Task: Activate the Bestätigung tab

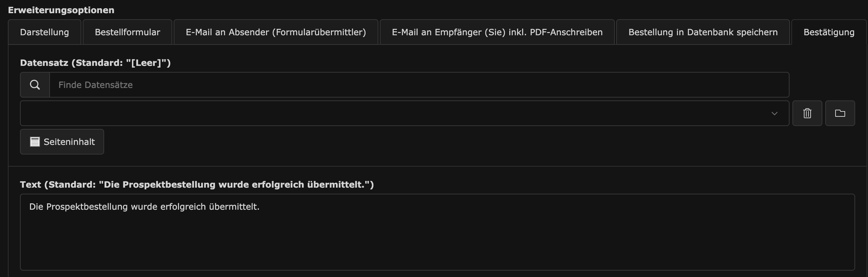Action: [x=829, y=32]
